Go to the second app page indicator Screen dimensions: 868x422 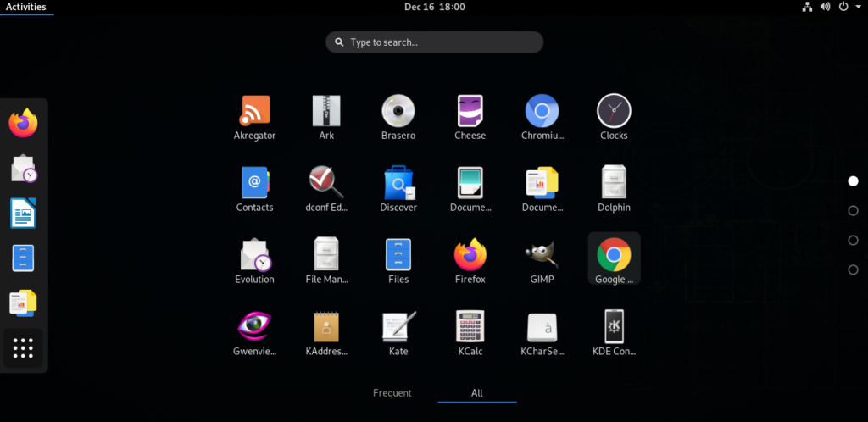853,210
